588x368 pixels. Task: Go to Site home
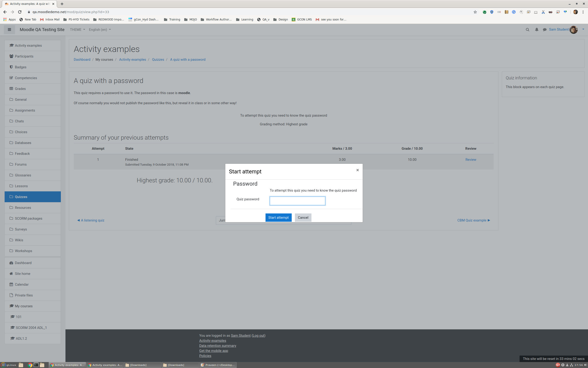click(33, 273)
